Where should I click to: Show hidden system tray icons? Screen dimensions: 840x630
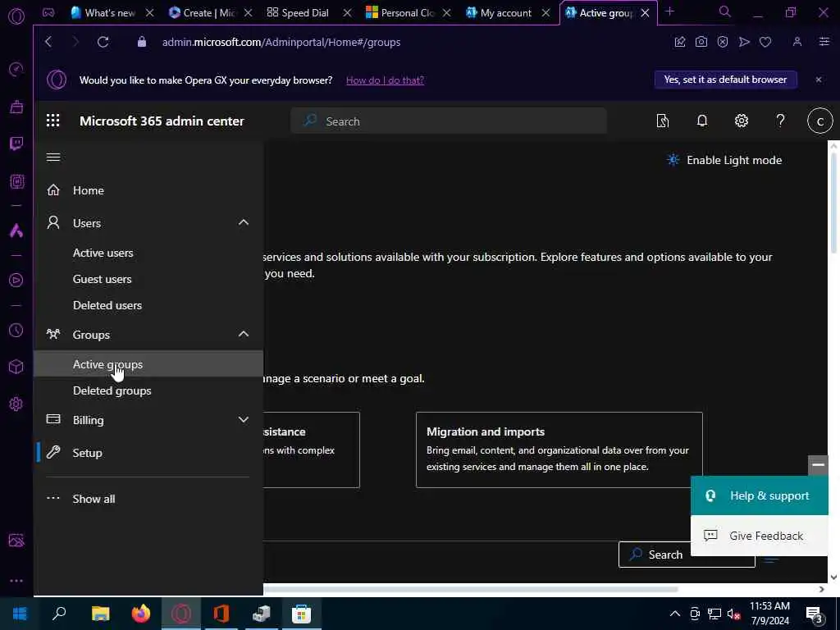(x=675, y=614)
